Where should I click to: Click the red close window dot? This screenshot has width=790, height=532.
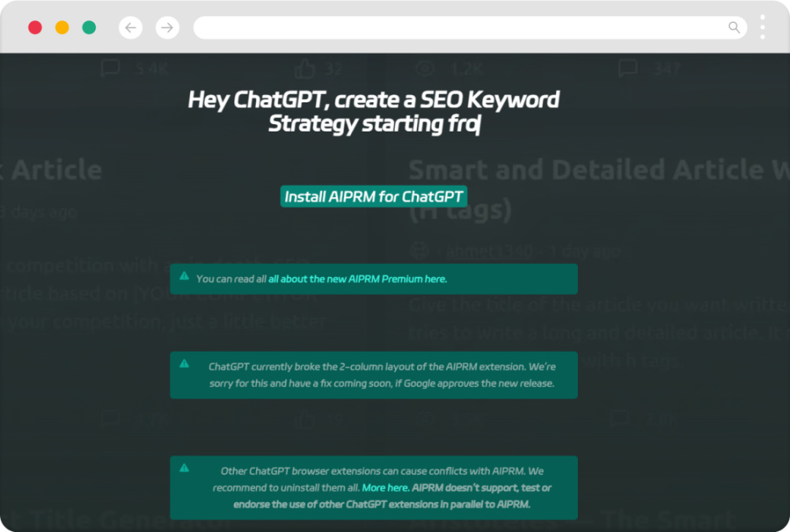(35, 27)
